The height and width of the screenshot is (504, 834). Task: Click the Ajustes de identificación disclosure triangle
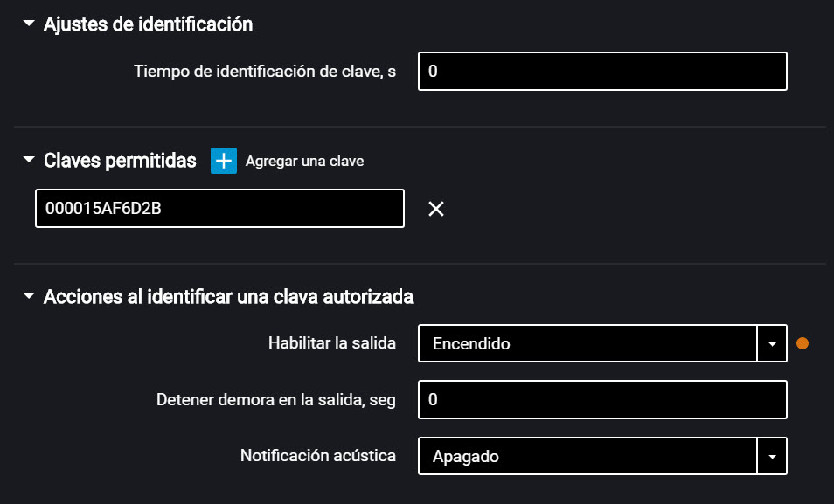click(30, 24)
